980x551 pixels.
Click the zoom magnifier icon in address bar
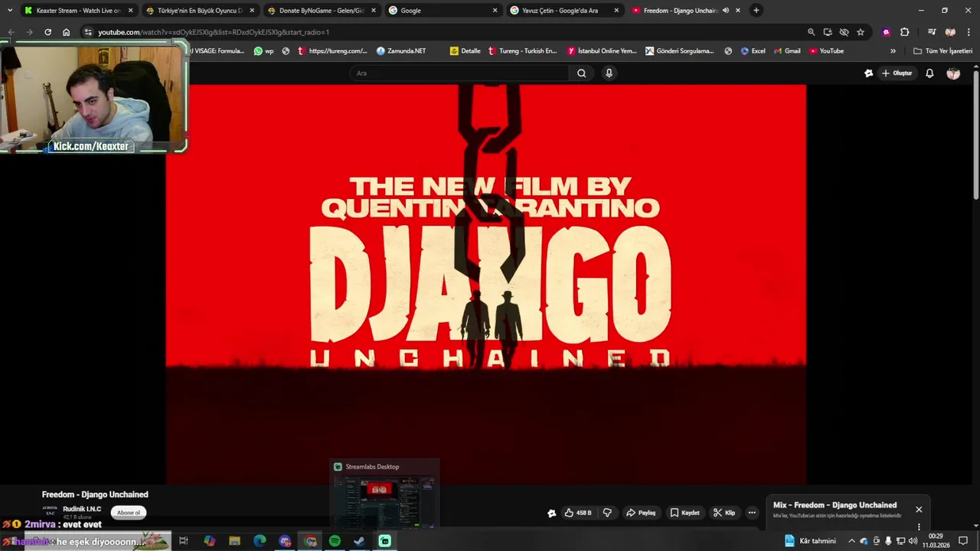pyautogui.click(x=811, y=32)
